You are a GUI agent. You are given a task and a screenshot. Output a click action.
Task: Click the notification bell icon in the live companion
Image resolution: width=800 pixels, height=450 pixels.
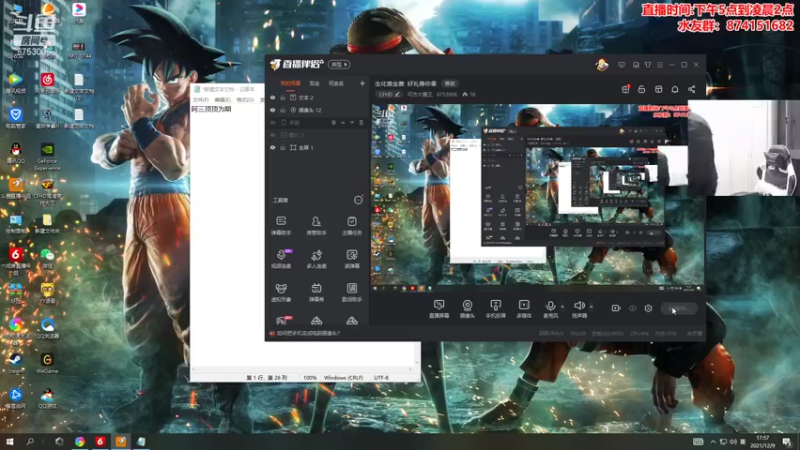674,89
